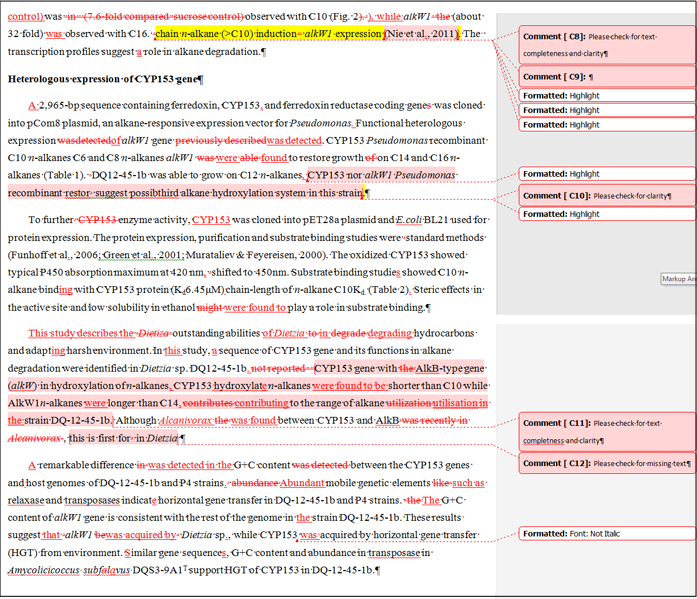Click the inserted words 'such as'

[468, 483]
